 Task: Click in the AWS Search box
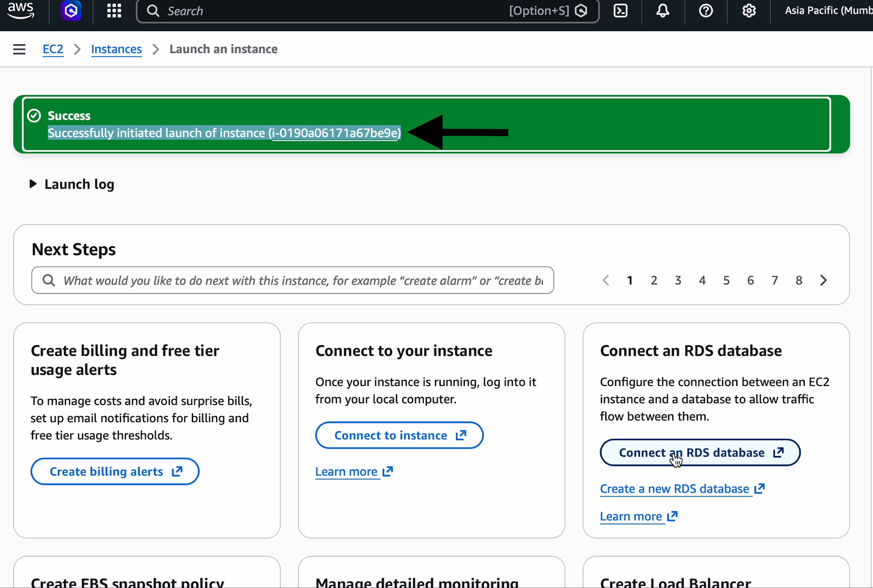[368, 11]
